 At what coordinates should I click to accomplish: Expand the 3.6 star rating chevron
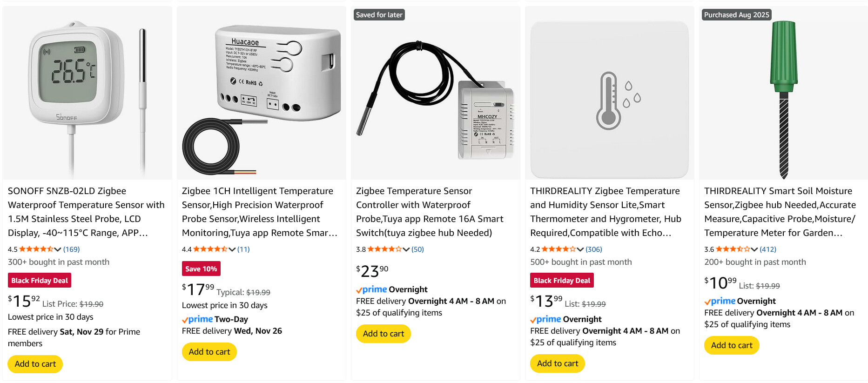pyautogui.click(x=754, y=249)
